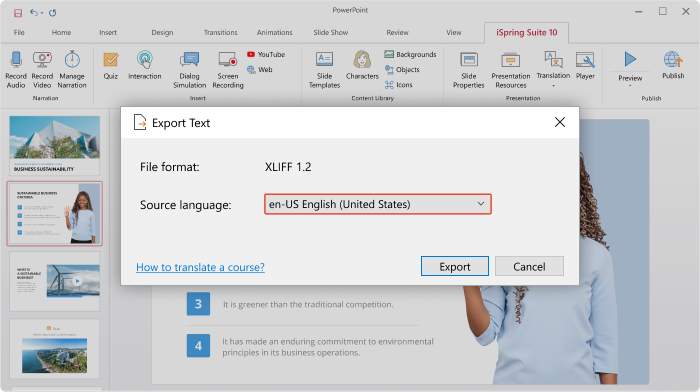Screen dimensions: 700x392
Task: Insert an Interaction
Action: coord(145,66)
